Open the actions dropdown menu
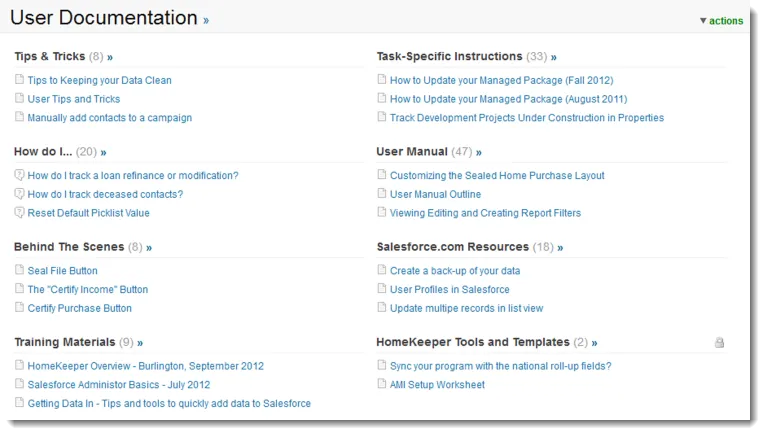The height and width of the screenshot is (435, 765). point(721,20)
